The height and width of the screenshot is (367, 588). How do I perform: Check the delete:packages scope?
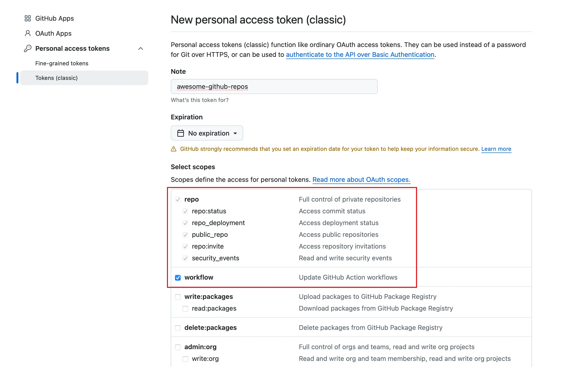pyautogui.click(x=178, y=328)
